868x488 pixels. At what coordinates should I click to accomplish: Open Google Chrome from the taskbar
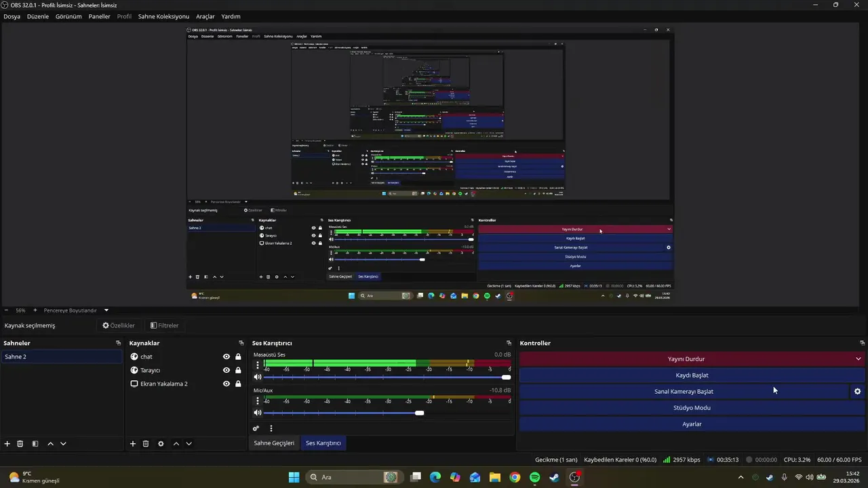tap(515, 477)
